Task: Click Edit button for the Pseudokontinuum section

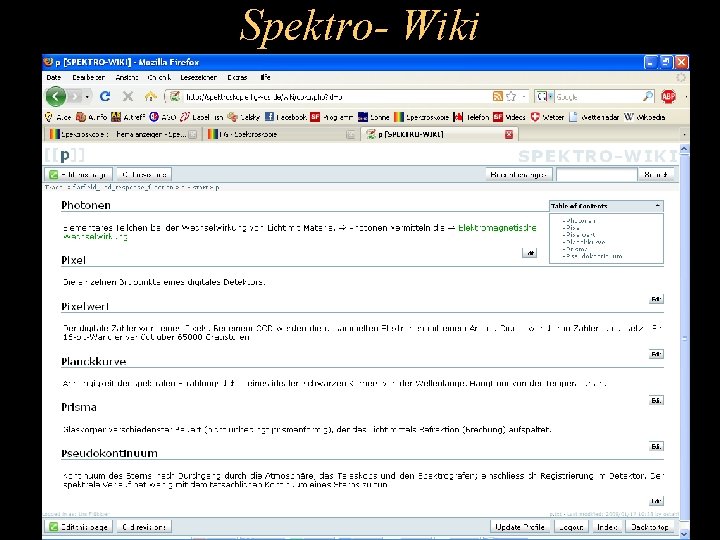Action: coord(656,501)
